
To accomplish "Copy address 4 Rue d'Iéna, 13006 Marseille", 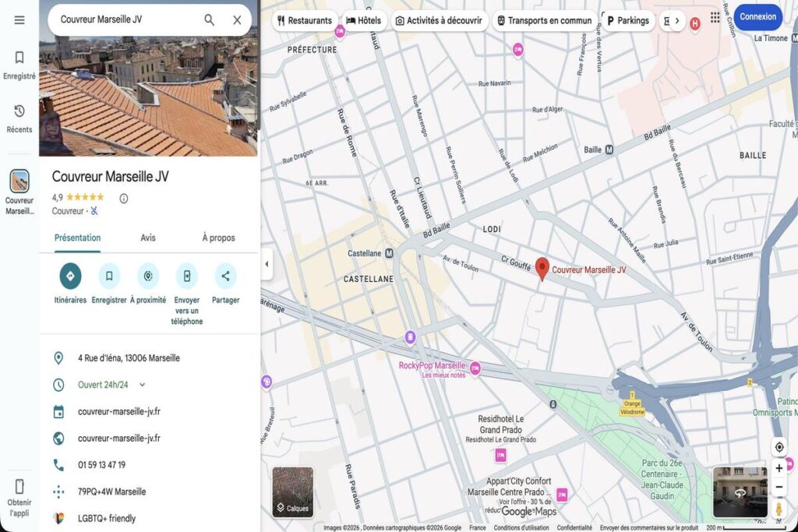I will tap(129, 358).
